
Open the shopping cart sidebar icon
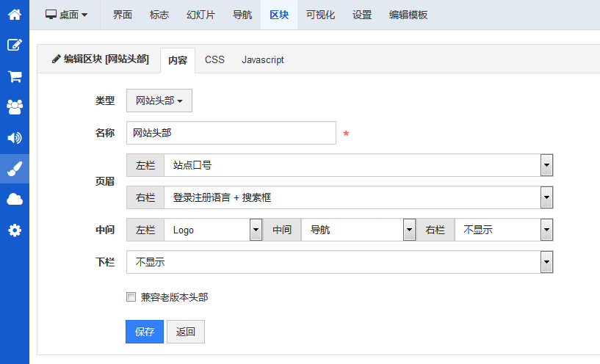(14, 76)
